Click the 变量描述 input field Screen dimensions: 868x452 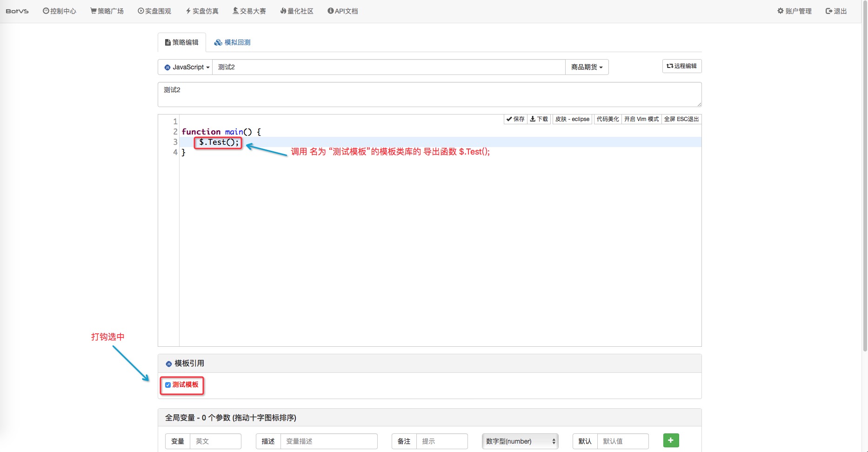click(329, 441)
